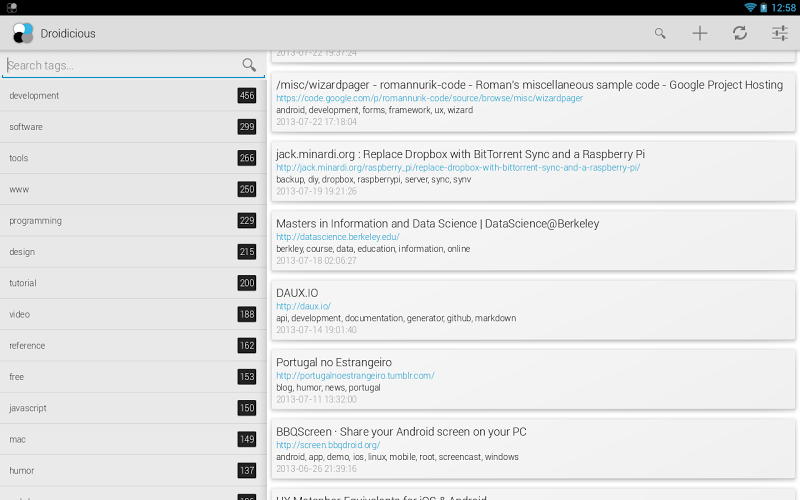Open the portugalnoestrangeiro.tumblr.com link

tap(355, 376)
